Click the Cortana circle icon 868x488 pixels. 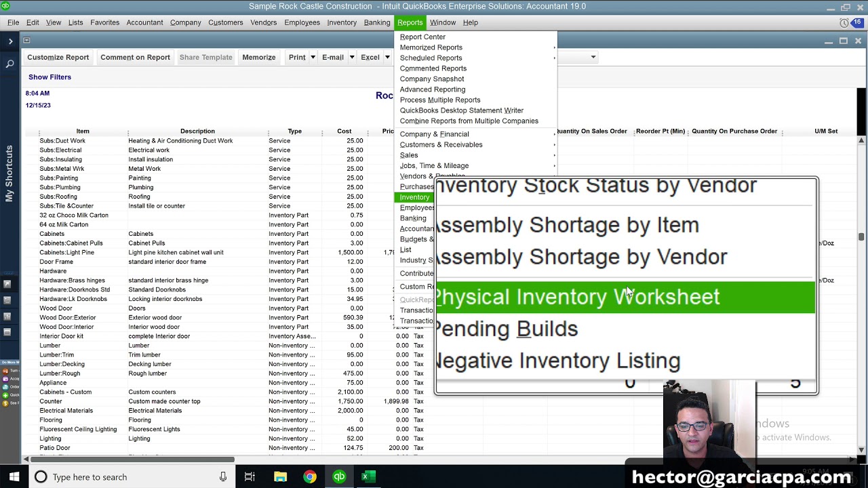[41, 477]
